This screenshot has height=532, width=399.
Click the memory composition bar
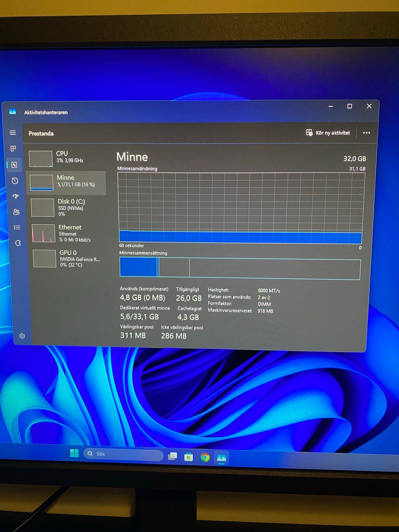click(x=240, y=268)
